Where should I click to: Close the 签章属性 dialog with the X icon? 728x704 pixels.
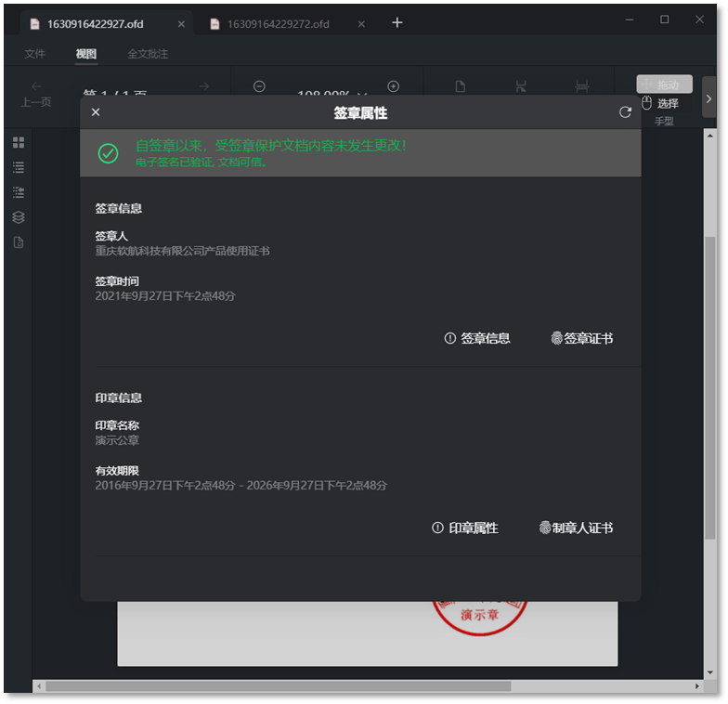click(x=96, y=112)
